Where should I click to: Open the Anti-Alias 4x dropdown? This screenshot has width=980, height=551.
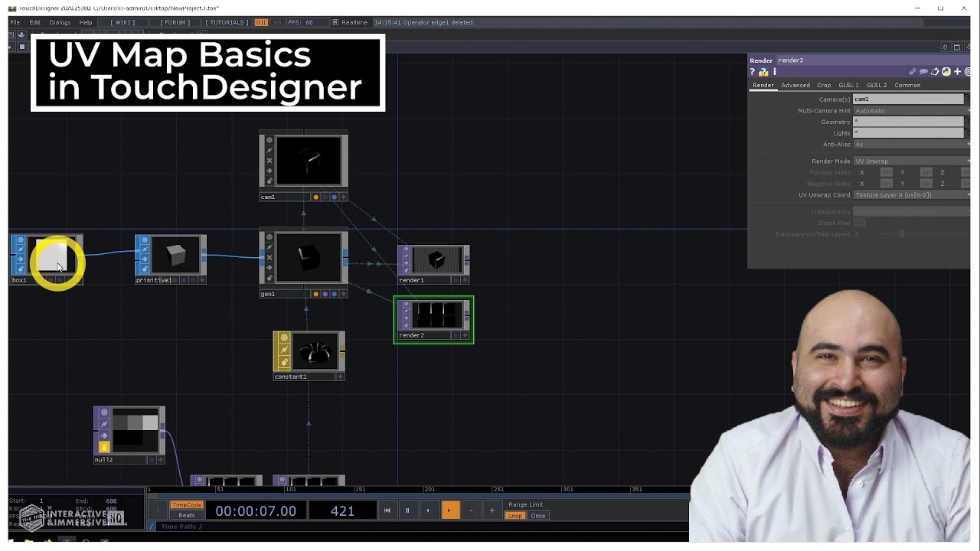[910, 144]
